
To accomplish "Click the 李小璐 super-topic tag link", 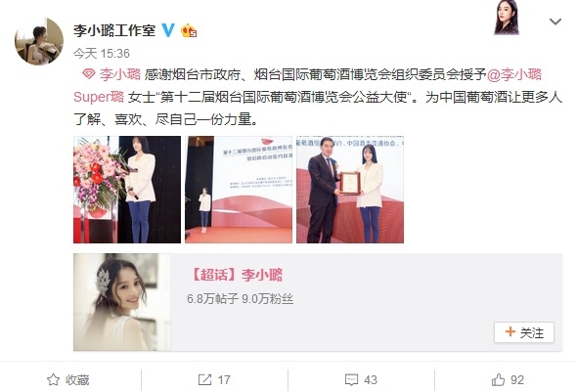I will (x=120, y=74).
